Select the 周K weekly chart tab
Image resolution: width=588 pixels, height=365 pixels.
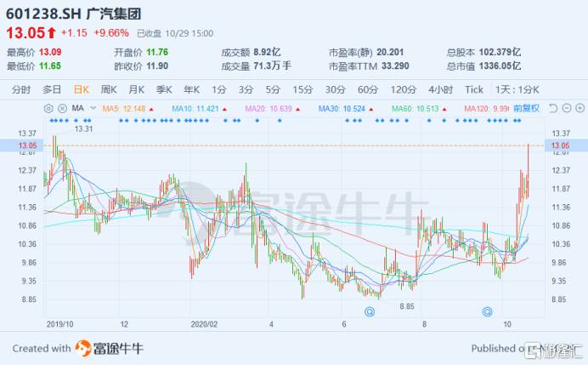pos(109,89)
